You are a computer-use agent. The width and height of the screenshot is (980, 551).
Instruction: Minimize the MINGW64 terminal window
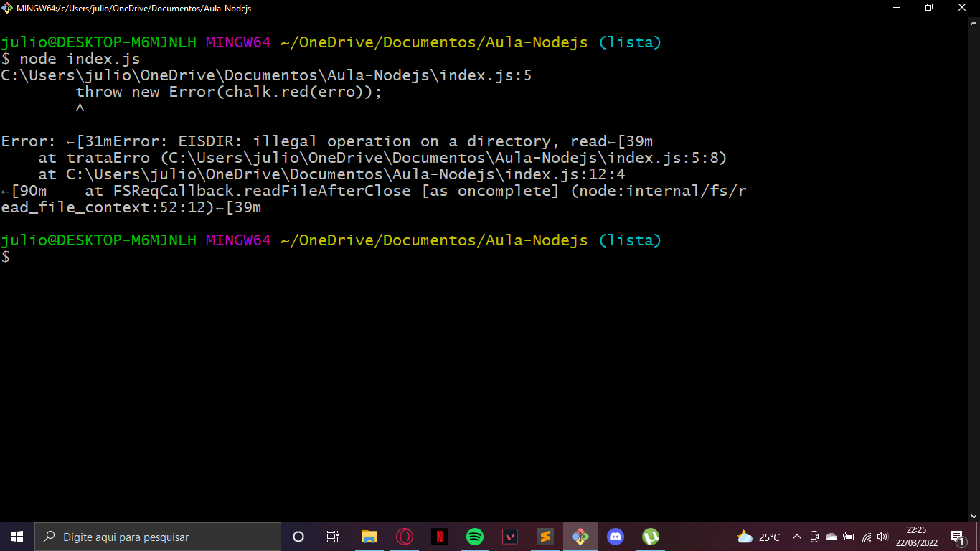point(897,8)
